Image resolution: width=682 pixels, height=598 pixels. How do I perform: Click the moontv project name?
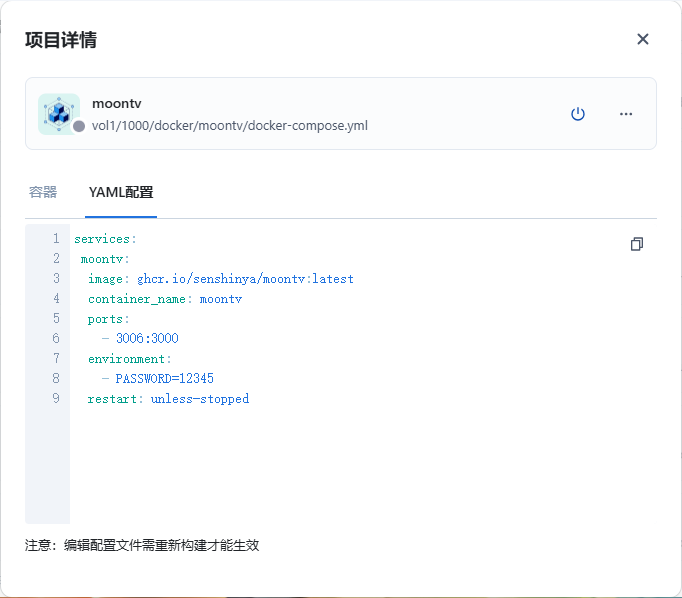pyautogui.click(x=117, y=104)
